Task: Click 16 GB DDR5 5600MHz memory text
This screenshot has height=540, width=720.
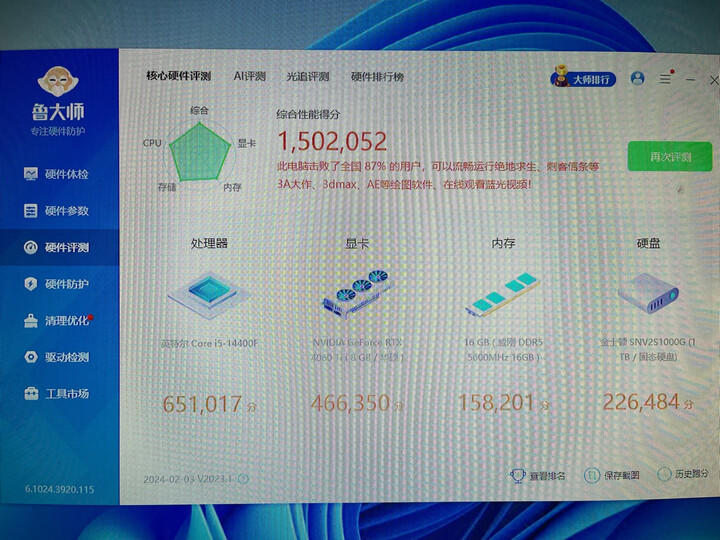Action: coord(503,349)
